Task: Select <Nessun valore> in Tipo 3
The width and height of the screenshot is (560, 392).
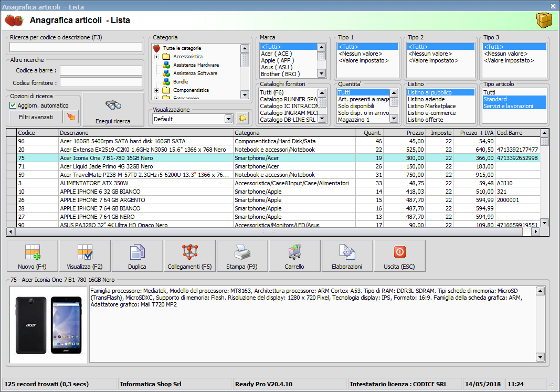Action: click(506, 54)
